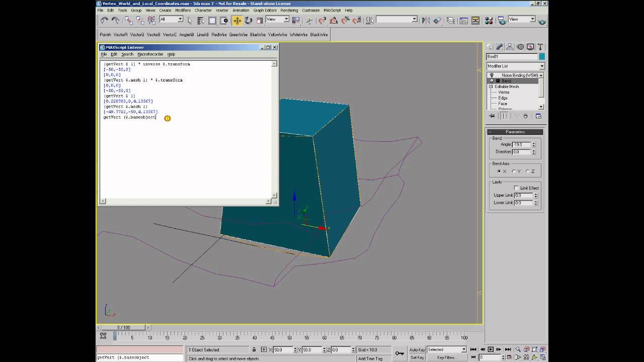This screenshot has height=362, width=644.
Task: Switch to the Create command panel tab
Action: (490, 47)
